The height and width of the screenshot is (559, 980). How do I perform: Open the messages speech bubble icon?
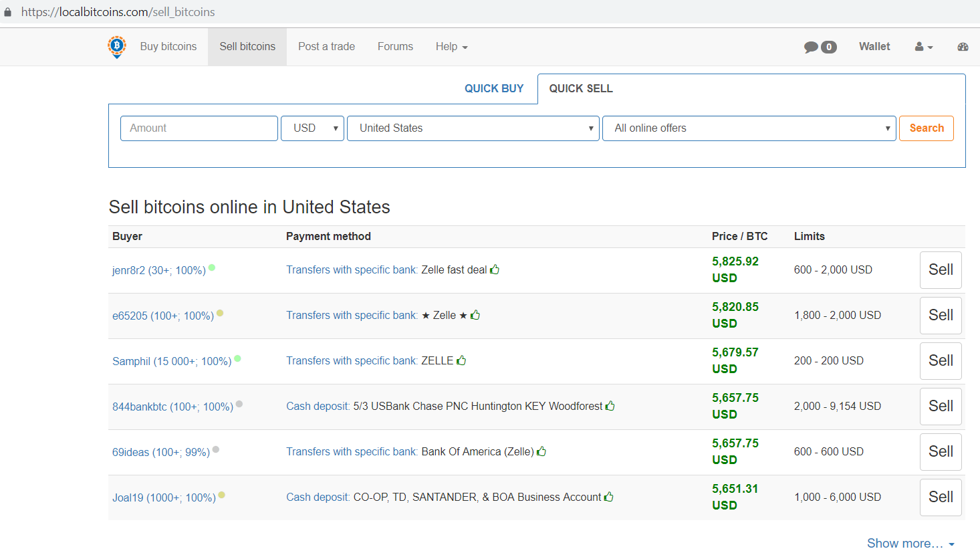point(811,47)
